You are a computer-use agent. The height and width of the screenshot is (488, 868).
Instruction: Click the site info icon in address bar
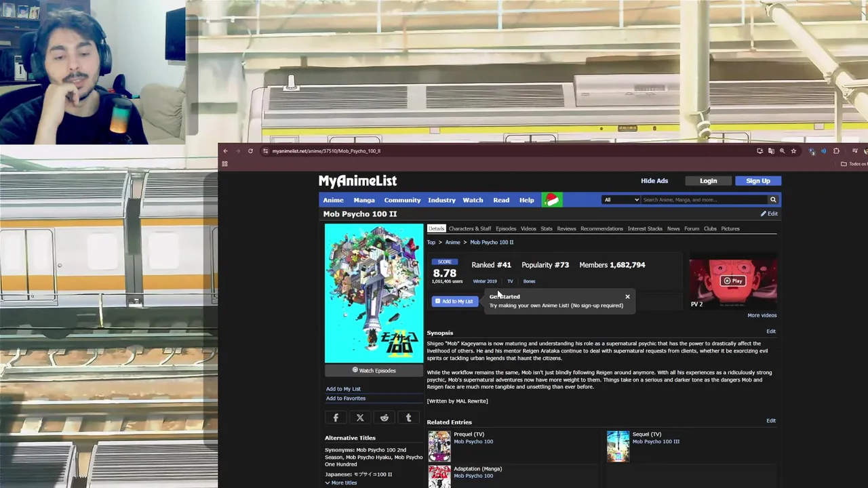(265, 151)
